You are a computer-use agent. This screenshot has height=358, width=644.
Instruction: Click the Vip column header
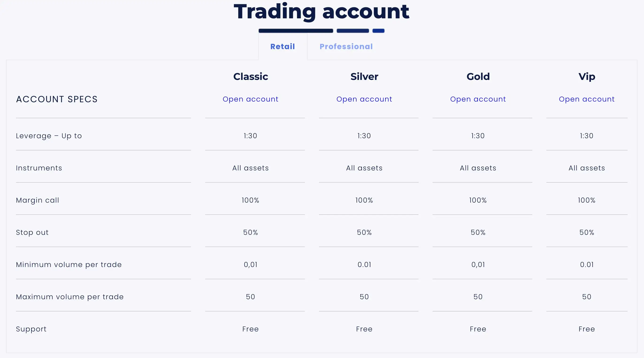(x=587, y=77)
